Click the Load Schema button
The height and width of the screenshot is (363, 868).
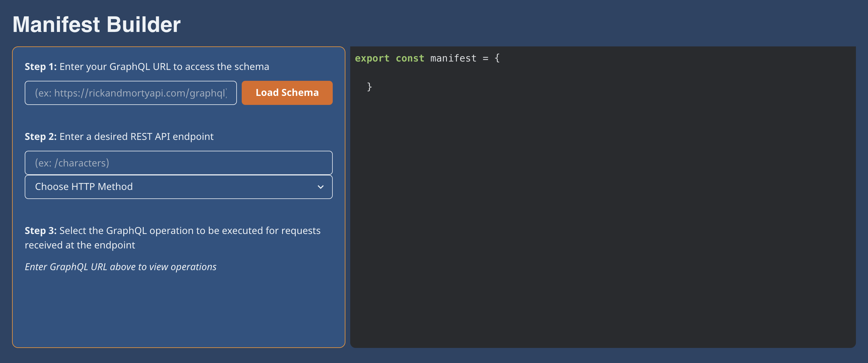pyautogui.click(x=287, y=93)
